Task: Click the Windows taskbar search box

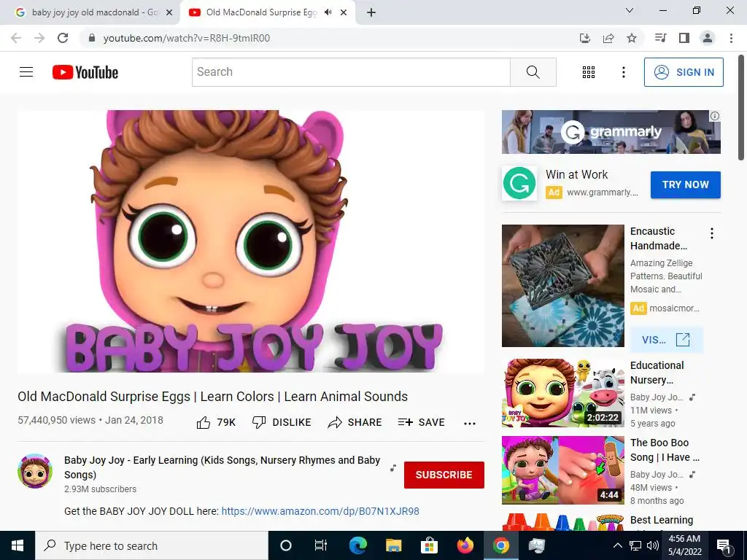Action: click(152, 545)
